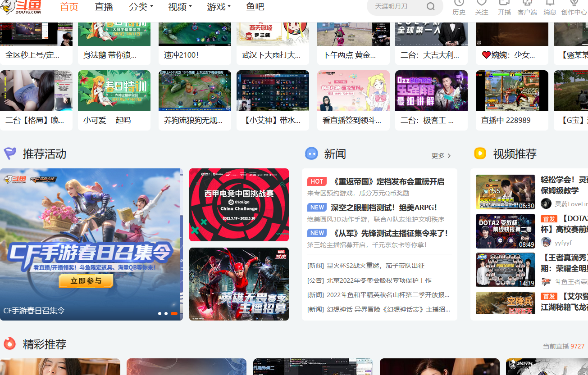Open 消息 messages bell icon
This screenshot has width=588, height=375.
pos(550,3)
